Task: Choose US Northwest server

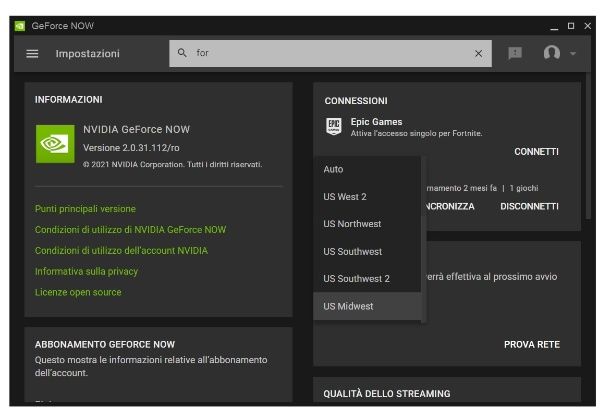Action: coord(367,224)
